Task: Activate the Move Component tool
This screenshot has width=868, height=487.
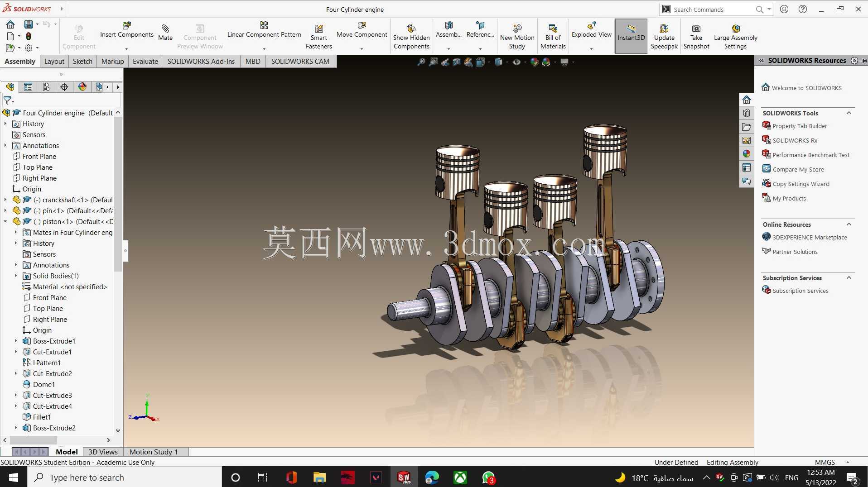Action: [x=362, y=29]
